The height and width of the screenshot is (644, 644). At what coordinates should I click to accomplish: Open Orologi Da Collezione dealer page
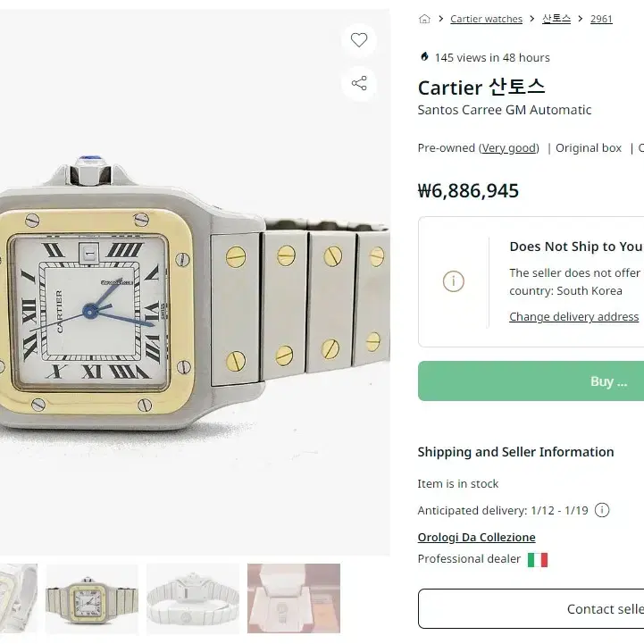point(476,537)
